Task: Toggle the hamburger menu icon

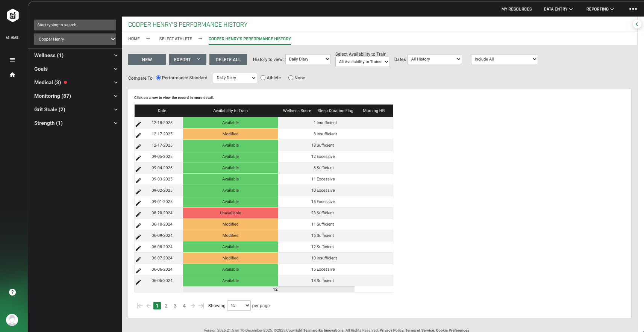Action: [x=12, y=60]
